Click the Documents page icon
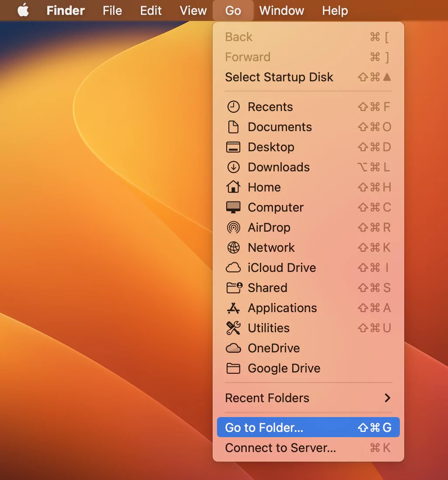 (234, 127)
